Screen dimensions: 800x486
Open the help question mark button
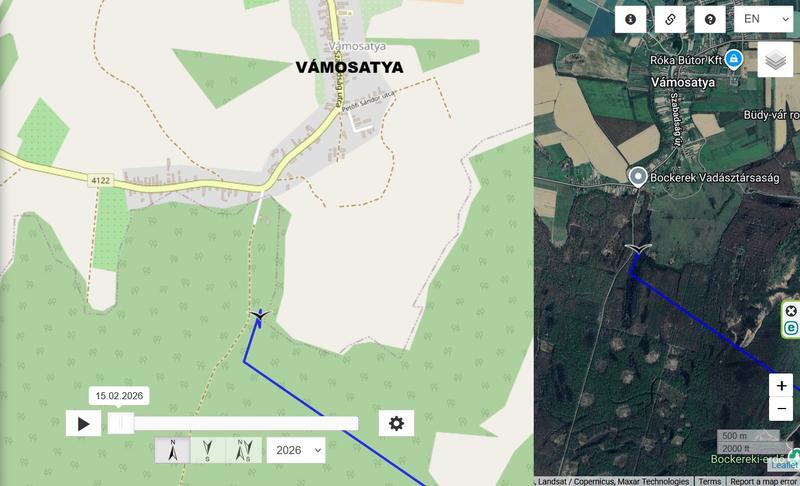[710, 19]
